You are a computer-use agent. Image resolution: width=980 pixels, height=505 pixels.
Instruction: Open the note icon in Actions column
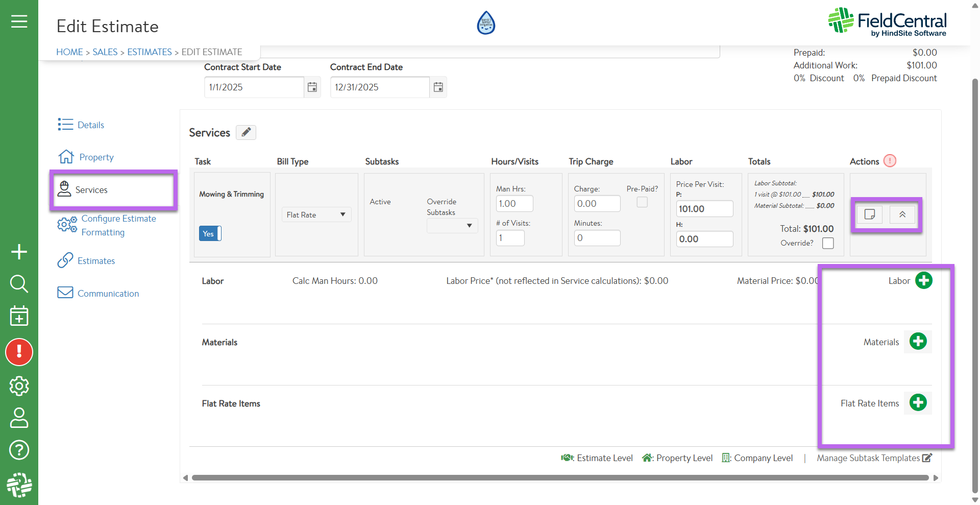(x=870, y=214)
